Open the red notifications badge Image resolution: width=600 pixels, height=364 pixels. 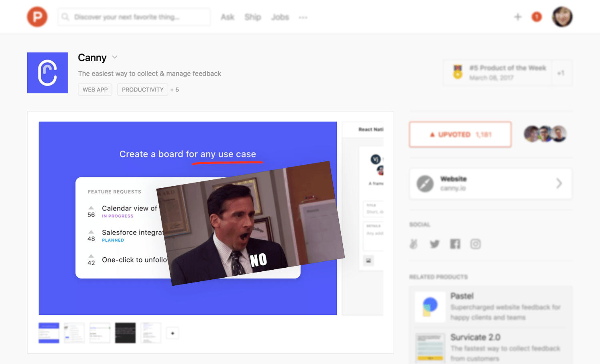(x=537, y=17)
